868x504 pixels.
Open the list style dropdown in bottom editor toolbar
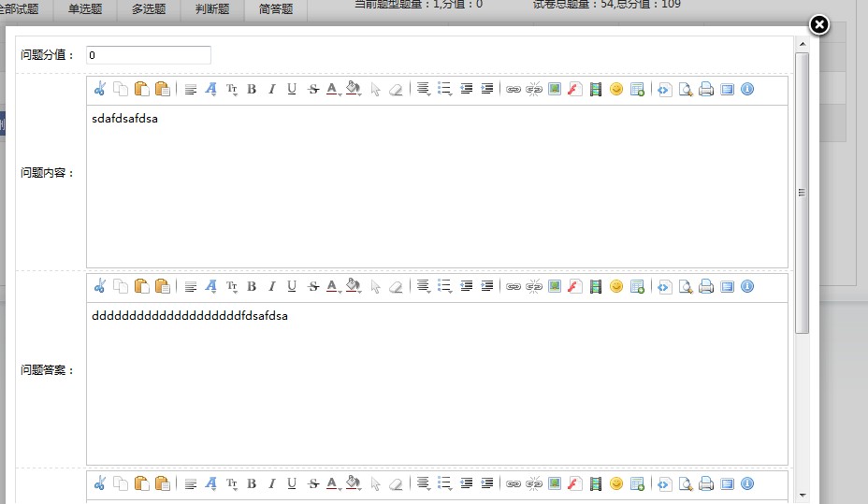[x=444, y=483]
